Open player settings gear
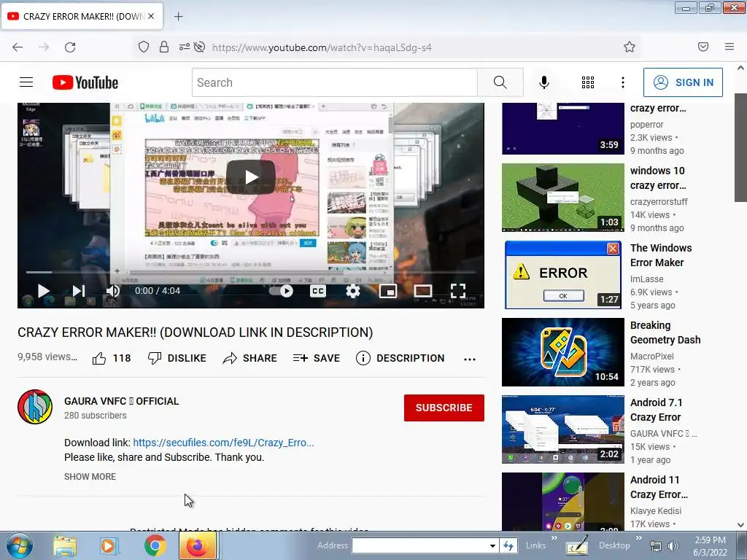747x560 pixels. tap(352, 290)
